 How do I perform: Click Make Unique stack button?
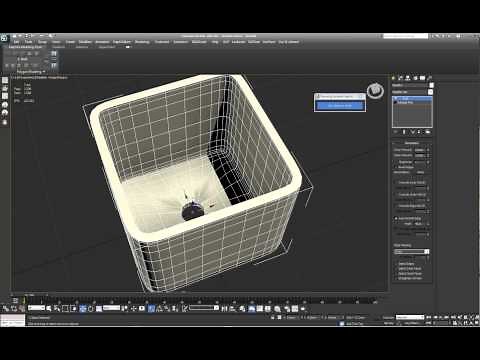click(x=412, y=132)
